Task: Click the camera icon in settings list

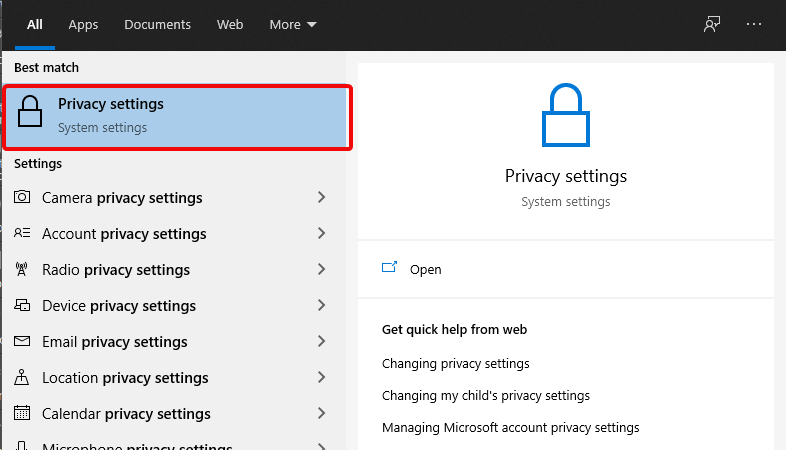Action: tap(22, 197)
